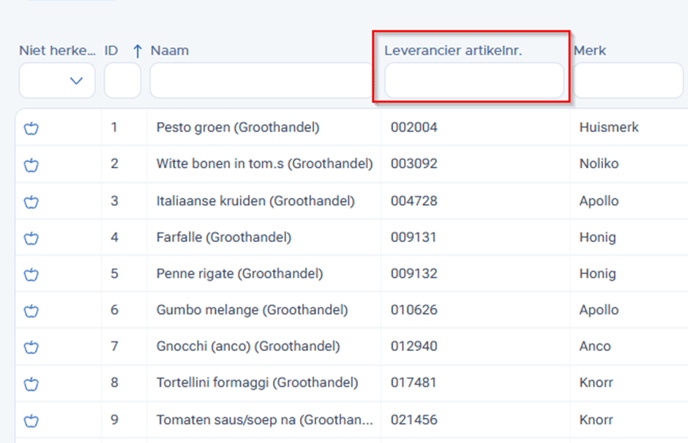The height and width of the screenshot is (443, 688).
Task: Focus the Naam filter field
Action: point(262,81)
